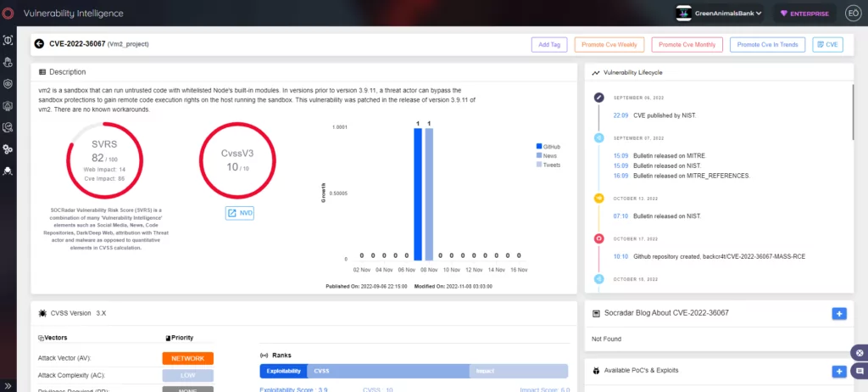Click Github repository created lifecycle entry
This screenshot has height=392, width=868.
[709, 257]
